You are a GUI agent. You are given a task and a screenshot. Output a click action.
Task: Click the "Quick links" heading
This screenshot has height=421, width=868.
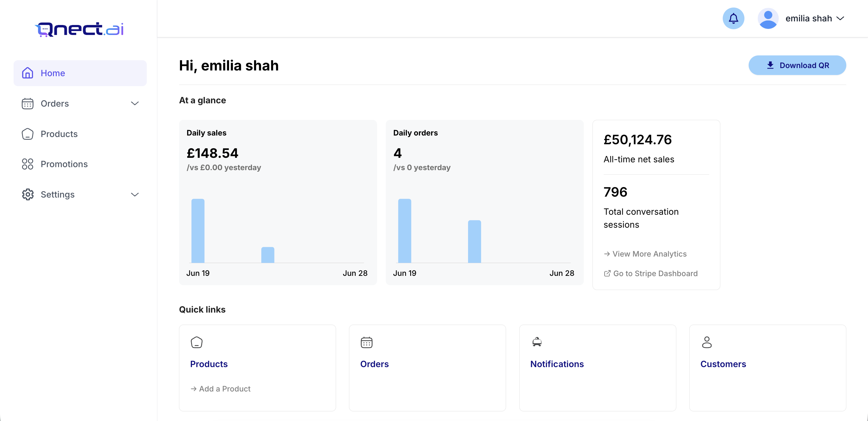click(x=202, y=310)
